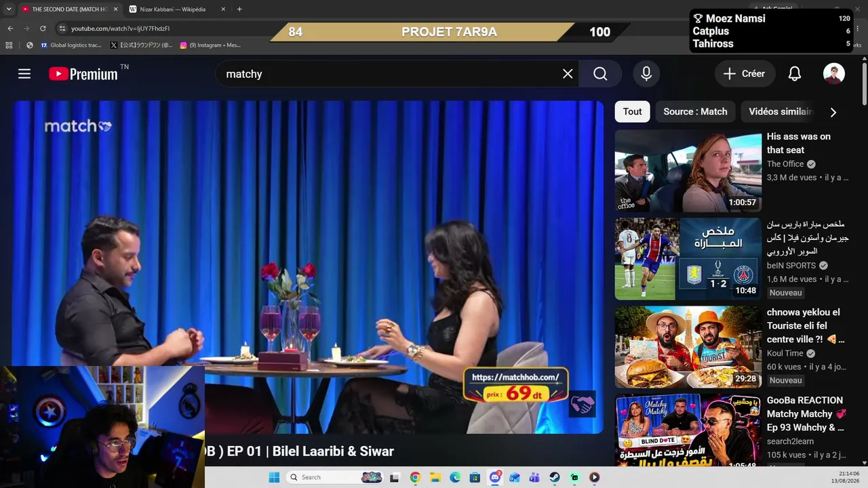
Task: Open Global logistics bookmark
Action: point(71,45)
